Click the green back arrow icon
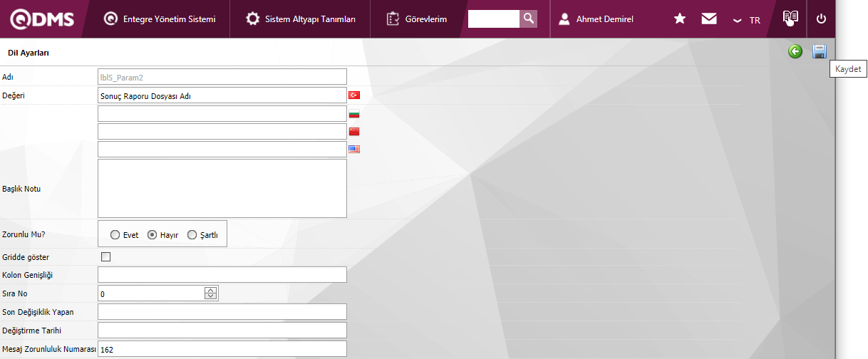Viewport: 868px width, 359px height. pyautogui.click(x=795, y=51)
